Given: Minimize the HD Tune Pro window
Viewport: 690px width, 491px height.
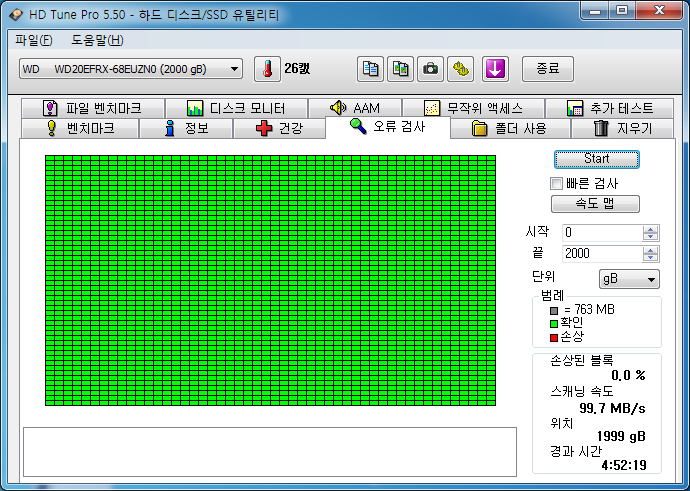Looking at the screenshot, I should (x=595, y=11).
